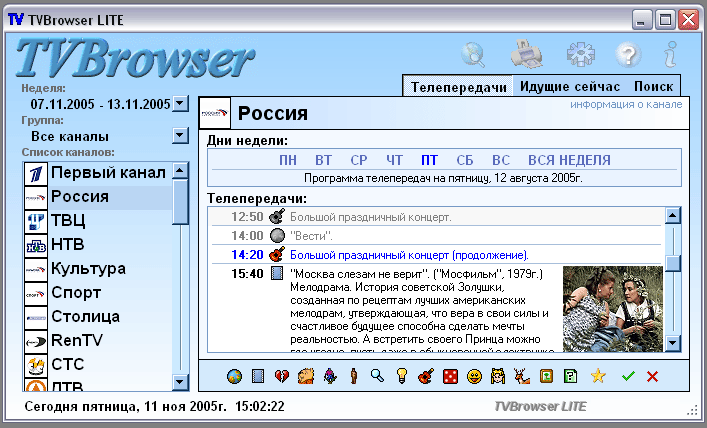Screen dimensions: 707x428
Task: Click the blonde anime girl genre icon
Action: 498,376
